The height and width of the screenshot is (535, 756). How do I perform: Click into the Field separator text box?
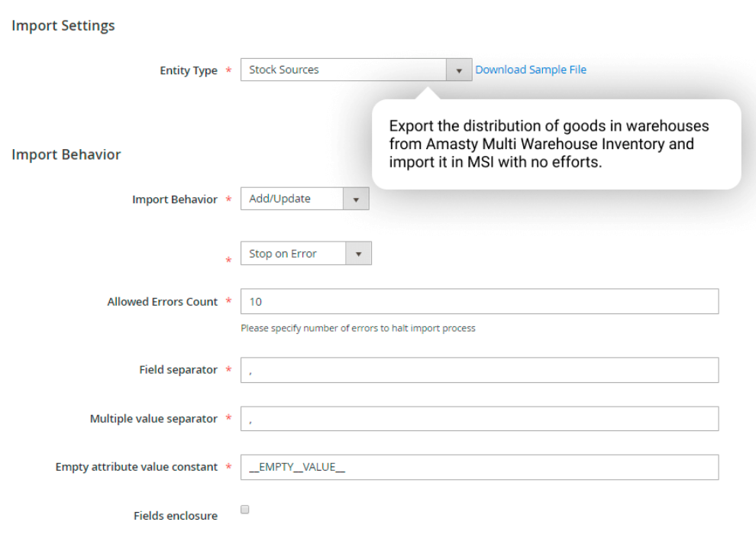(479, 370)
